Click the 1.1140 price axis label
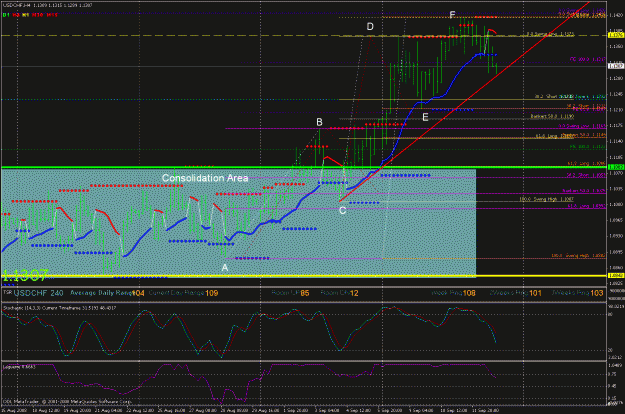The width and height of the screenshot is (625, 414). point(616,141)
